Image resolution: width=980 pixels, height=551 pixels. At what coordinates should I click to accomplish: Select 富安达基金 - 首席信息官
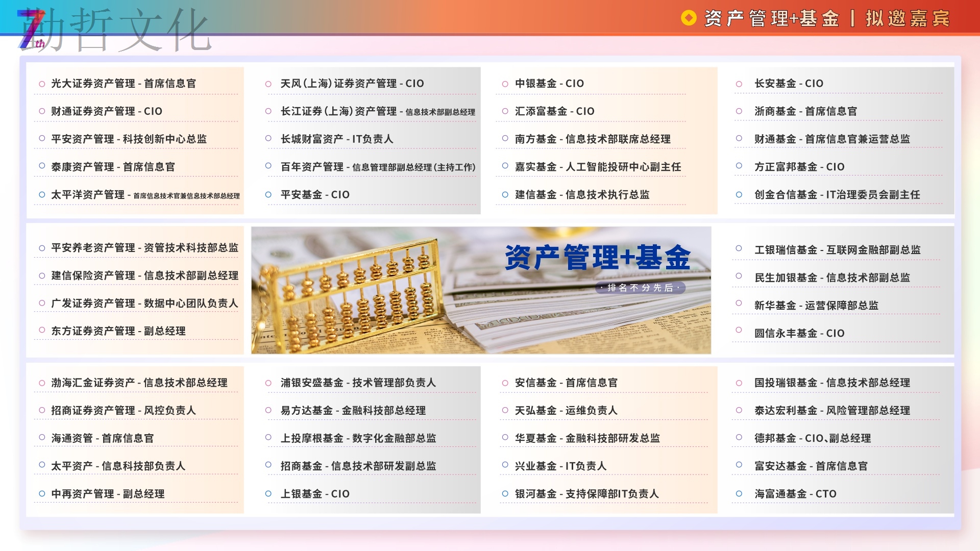coord(811,466)
